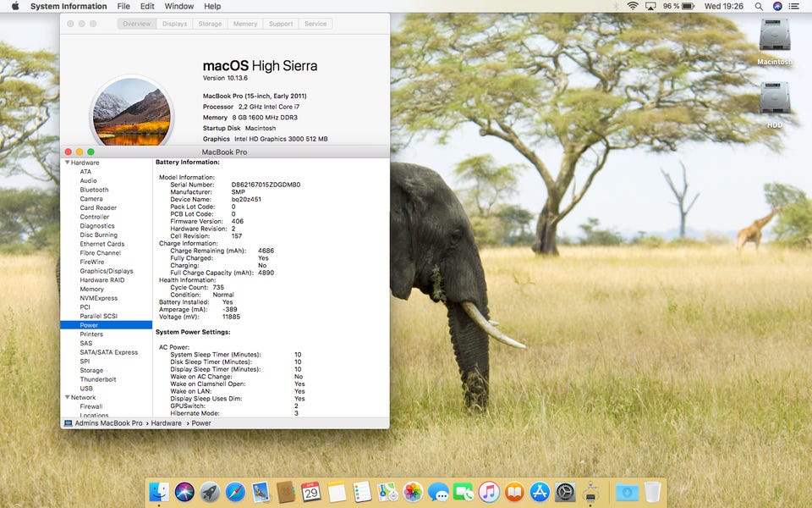Viewport: 812px width, 508px height.
Task: Open Downloads folder in Dock
Action: [x=627, y=491]
